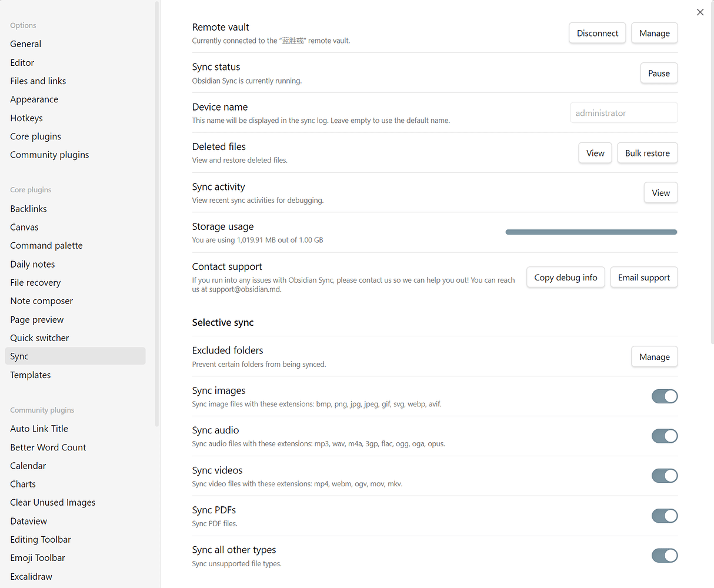The height and width of the screenshot is (588, 714).
Task: Copy debug info for support
Action: [x=565, y=277]
